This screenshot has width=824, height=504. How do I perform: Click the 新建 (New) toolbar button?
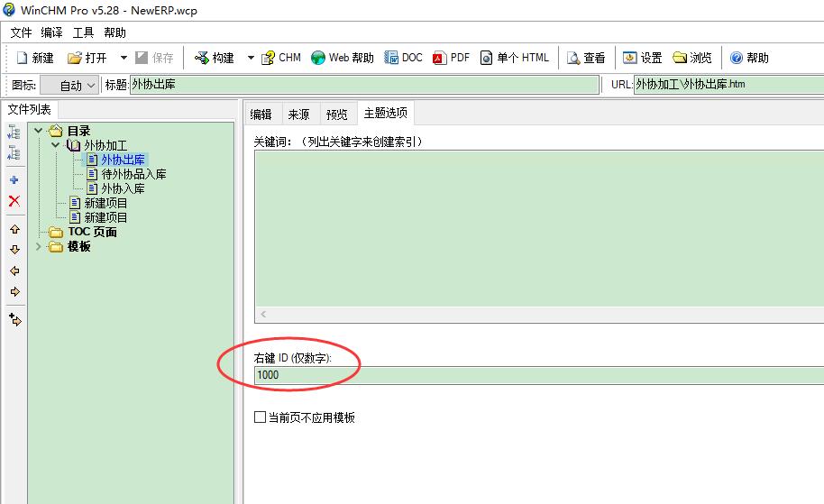[x=35, y=58]
